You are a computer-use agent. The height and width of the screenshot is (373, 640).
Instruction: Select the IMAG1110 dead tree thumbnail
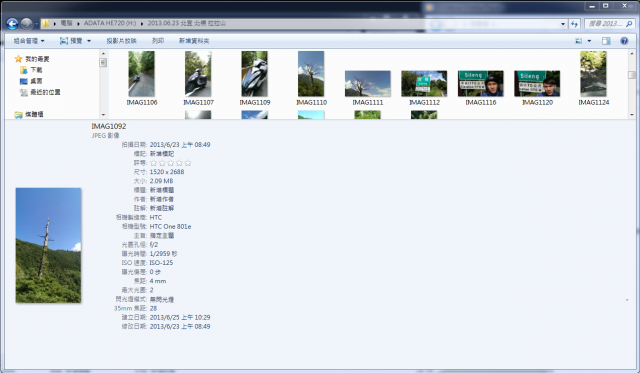(311, 74)
